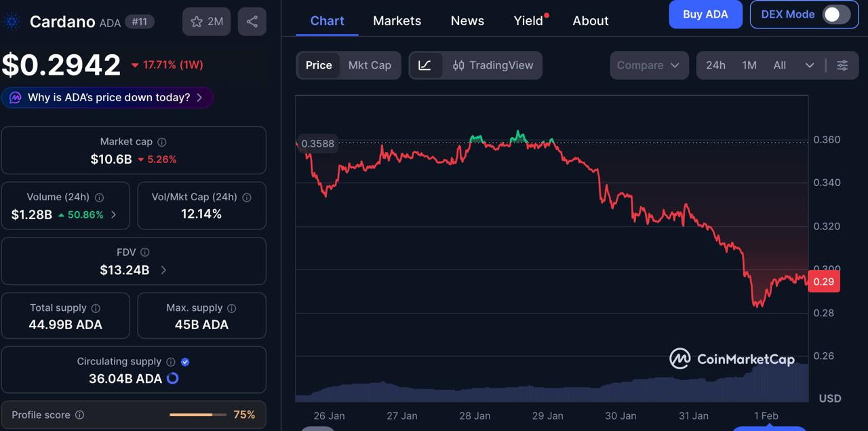Viewport: 868px width, 431px height.
Task: Expand the FDV details chevron
Action: (x=163, y=269)
